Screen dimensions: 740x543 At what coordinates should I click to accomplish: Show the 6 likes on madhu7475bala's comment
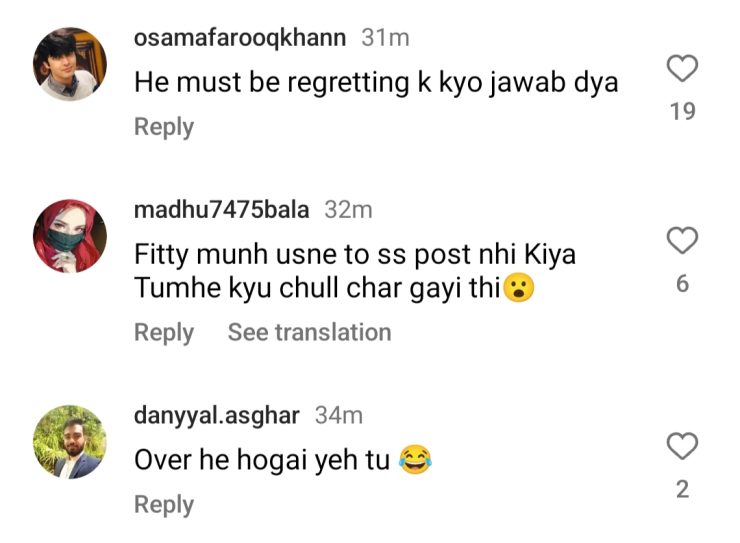(682, 284)
